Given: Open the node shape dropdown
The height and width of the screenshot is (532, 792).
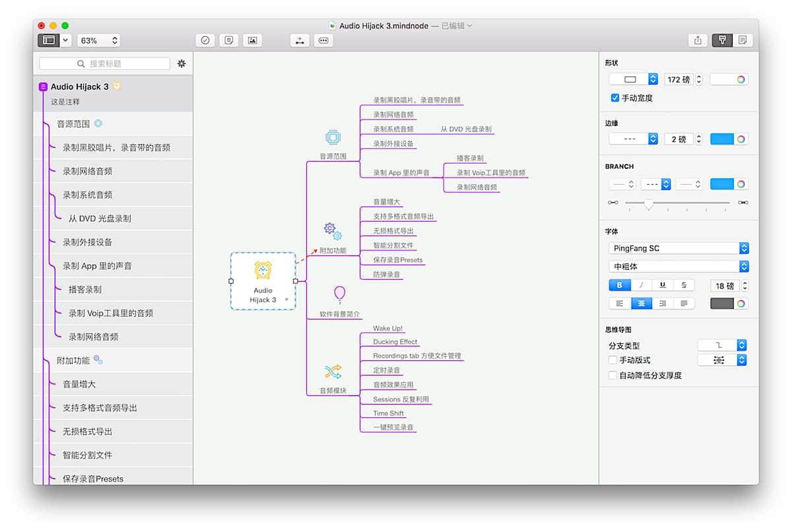Looking at the screenshot, I should [634, 79].
